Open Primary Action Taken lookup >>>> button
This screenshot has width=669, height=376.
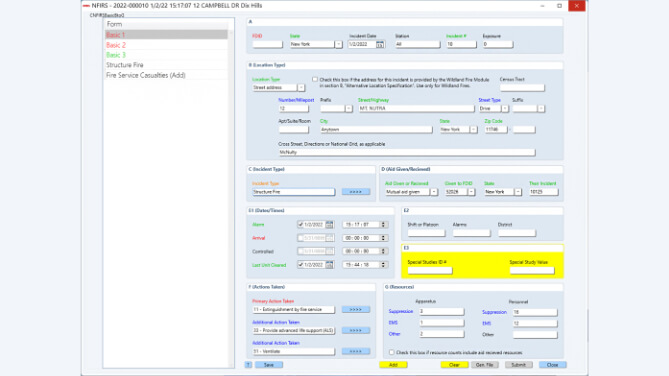tap(355, 309)
